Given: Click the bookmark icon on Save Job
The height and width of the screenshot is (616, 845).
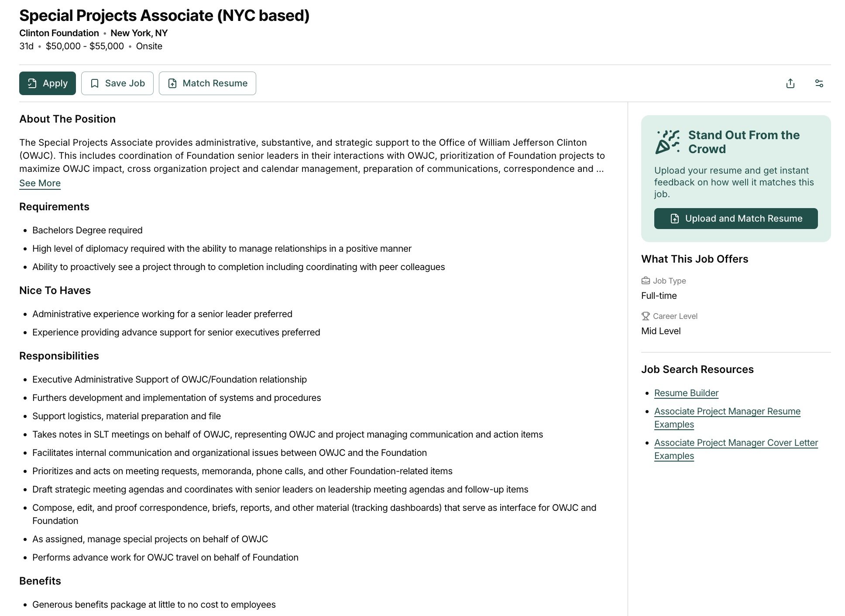Looking at the screenshot, I should click(95, 83).
